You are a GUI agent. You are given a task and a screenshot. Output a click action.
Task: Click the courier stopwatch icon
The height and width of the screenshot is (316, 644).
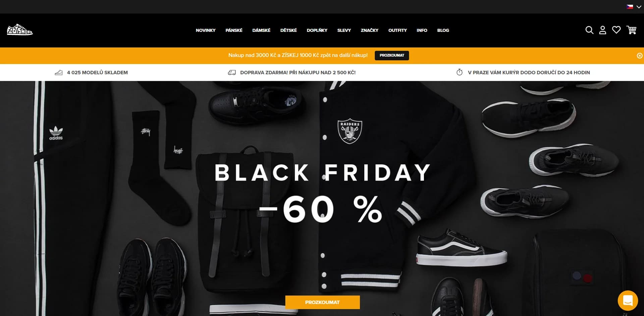click(460, 72)
